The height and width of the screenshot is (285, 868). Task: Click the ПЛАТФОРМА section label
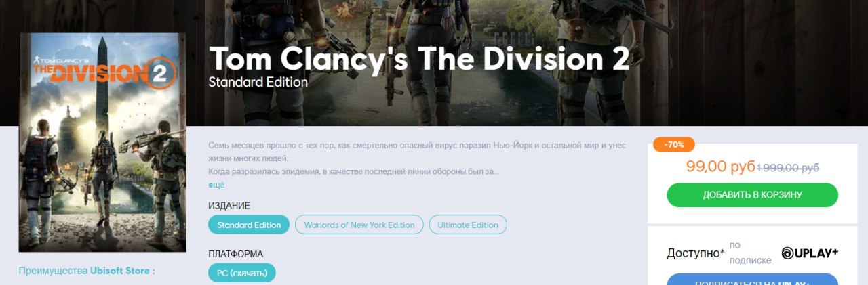coord(235,255)
